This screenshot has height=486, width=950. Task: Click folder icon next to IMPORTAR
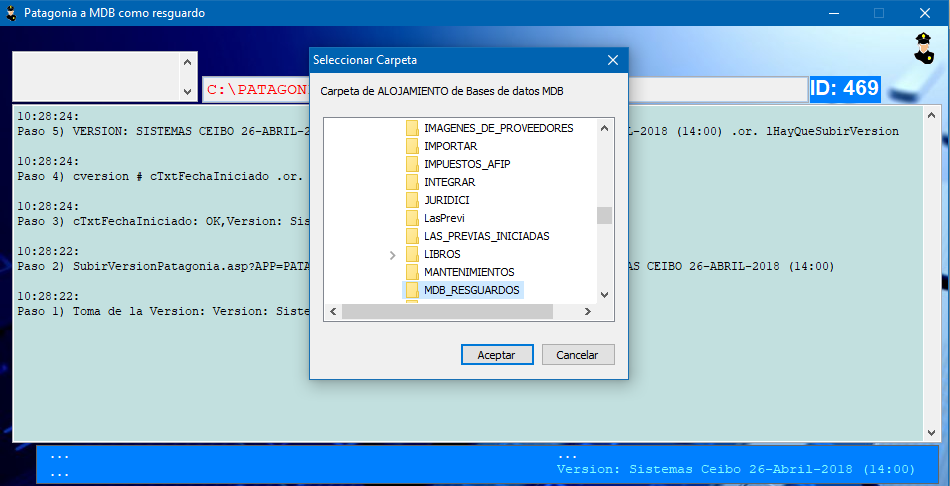click(413, 147)
